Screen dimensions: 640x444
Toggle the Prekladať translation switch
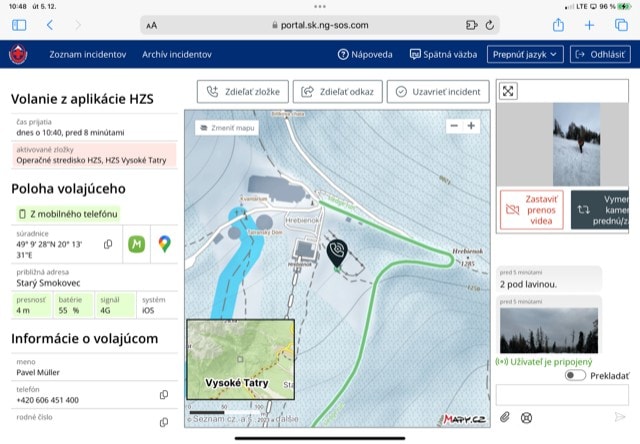[575, 375]
